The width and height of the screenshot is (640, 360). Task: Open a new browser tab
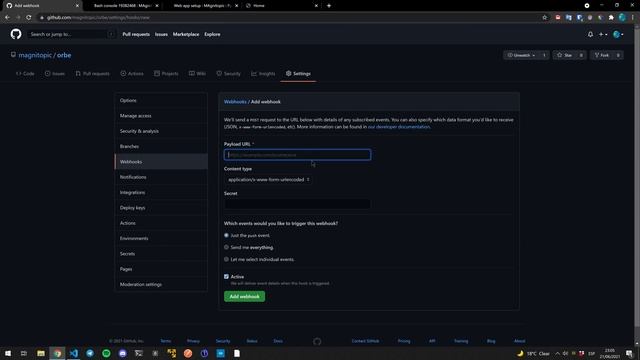click(329, 6)
